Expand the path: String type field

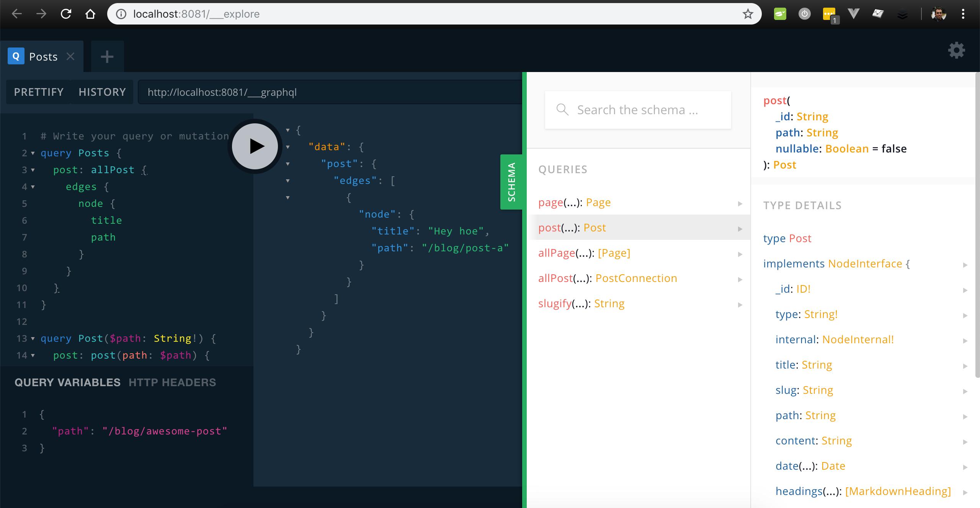point(965,416)
